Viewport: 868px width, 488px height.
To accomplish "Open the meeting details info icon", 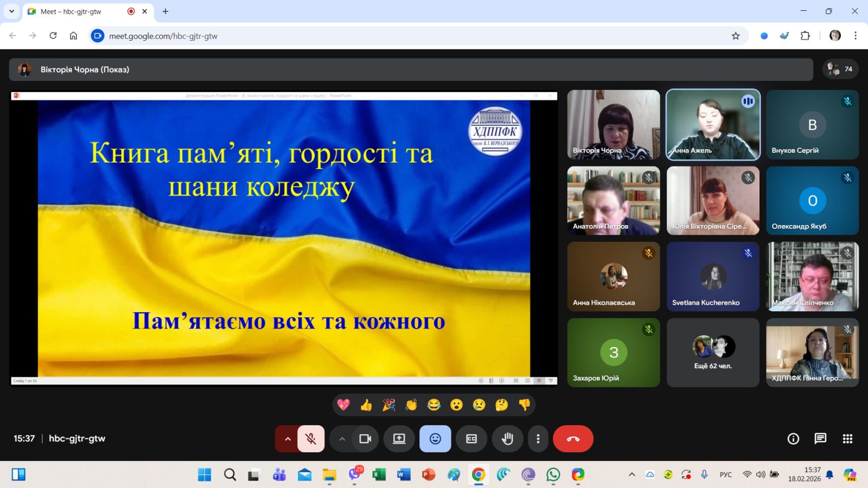I will (x=793, y=439).
